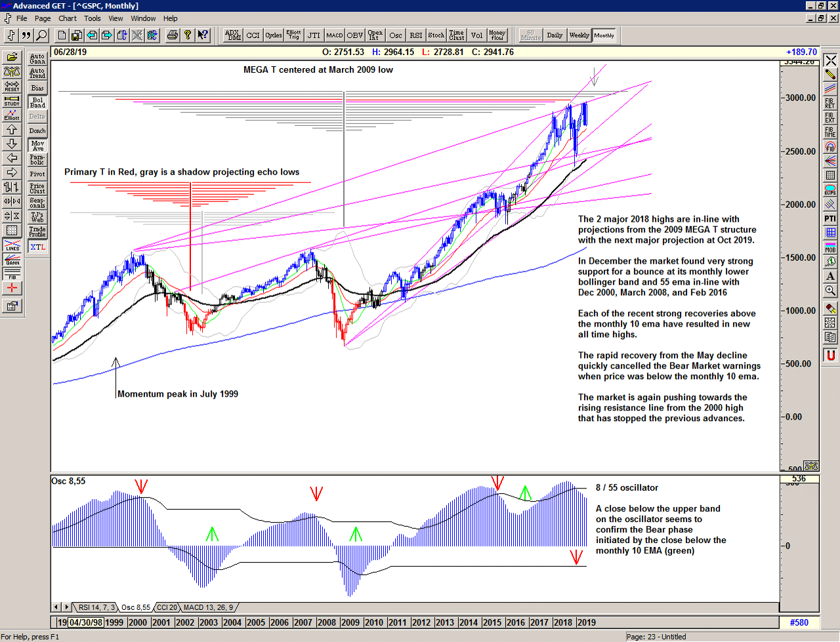Select the Elliott wave tool
Image resolution: width=840 pixels, height=642 pixels.
11,115
